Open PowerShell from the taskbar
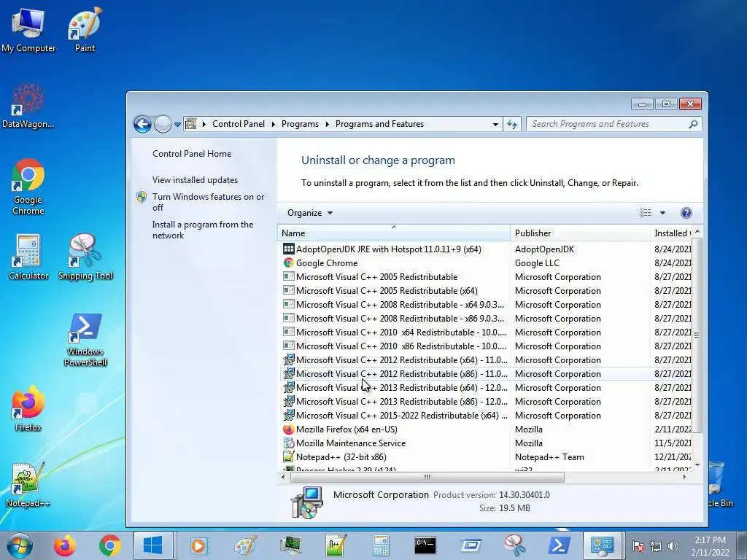This screenshot has height=560, width=747. pyautogui.click(x=560, y=545)
